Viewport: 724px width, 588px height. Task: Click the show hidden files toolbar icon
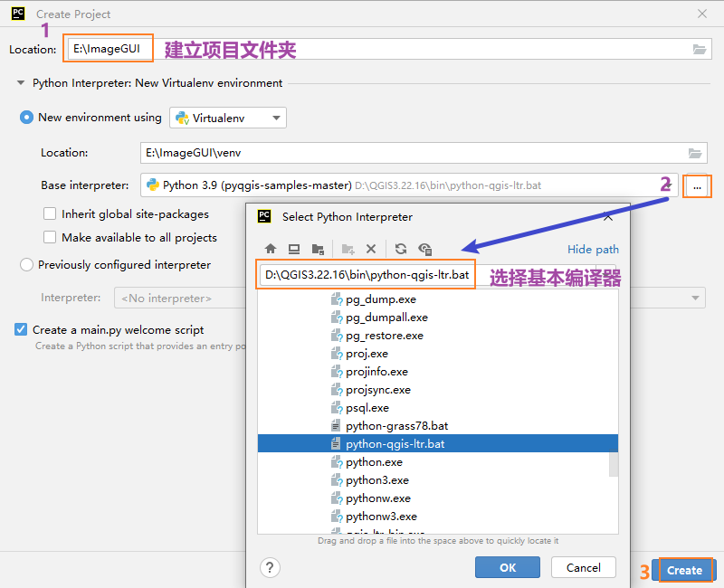(424, 250)
